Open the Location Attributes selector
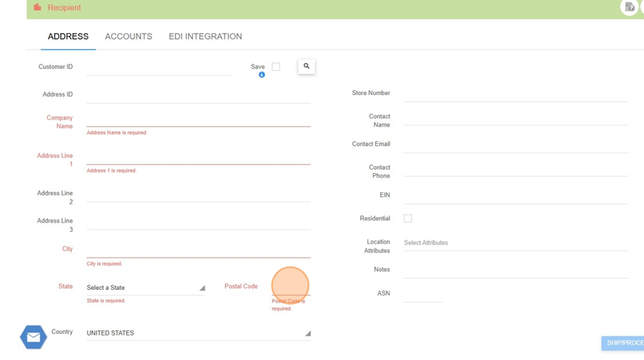644x360 pixels. (515, 243)
